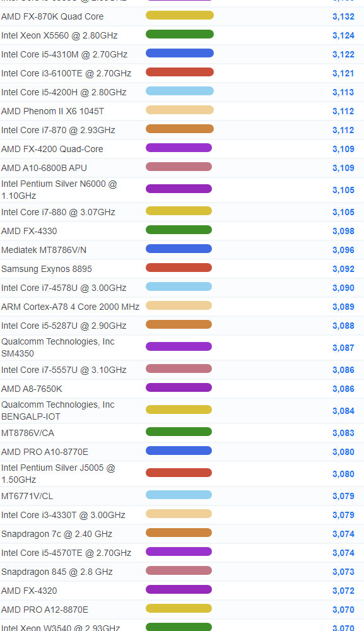Click the 3,087 score for SM4350
This screenshot has height=631, width=364.
pyautogui.click(x=343, y=348)
